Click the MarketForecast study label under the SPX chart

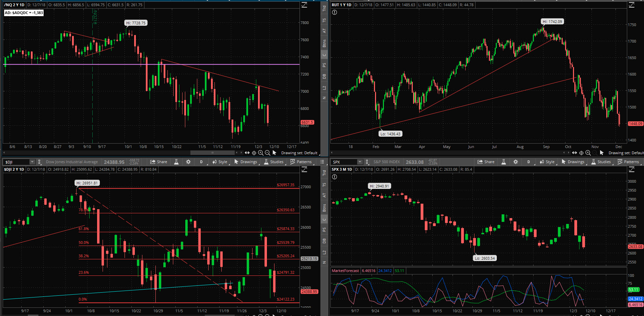pos(345,271)
